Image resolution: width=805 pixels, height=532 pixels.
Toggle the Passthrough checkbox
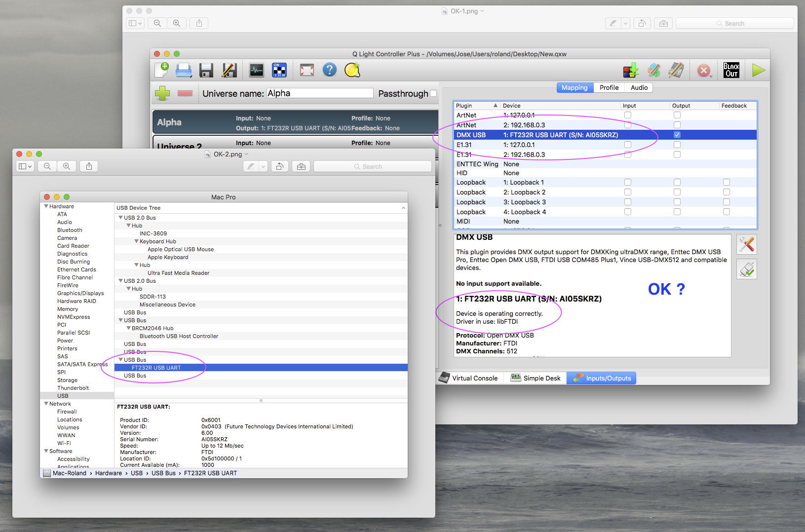click(x=433, y=93)
